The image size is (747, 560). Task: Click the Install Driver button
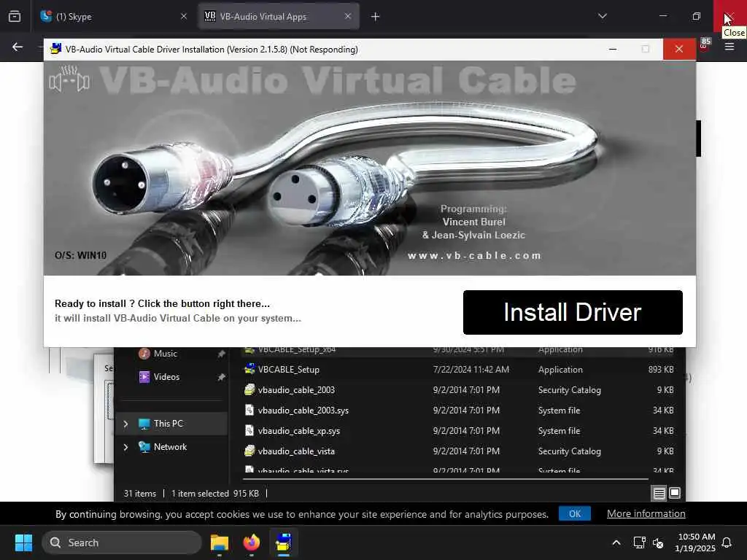coord(572,312)
